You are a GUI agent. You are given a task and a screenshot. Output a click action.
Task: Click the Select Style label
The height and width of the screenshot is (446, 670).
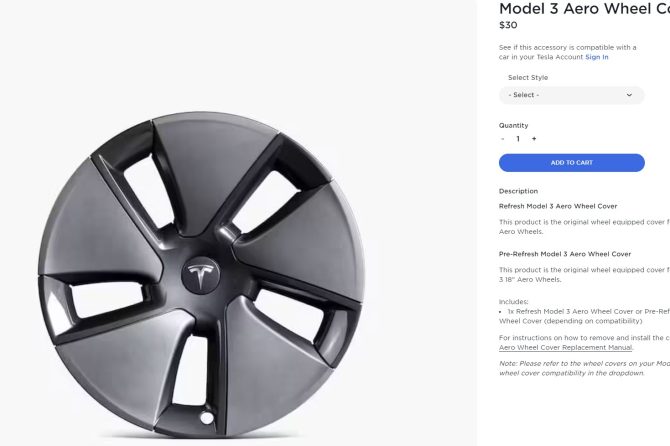click(528, 77)
